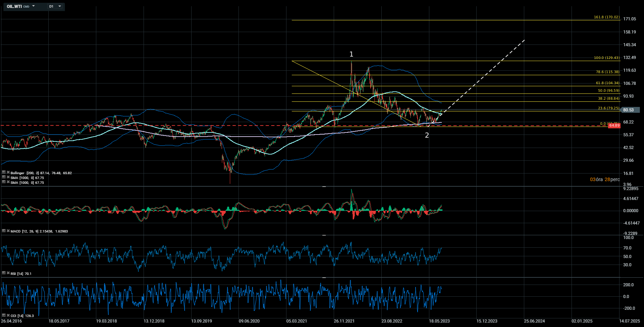
Task: Remove the CCI indicator panel
Action: (x=8, y=315)
